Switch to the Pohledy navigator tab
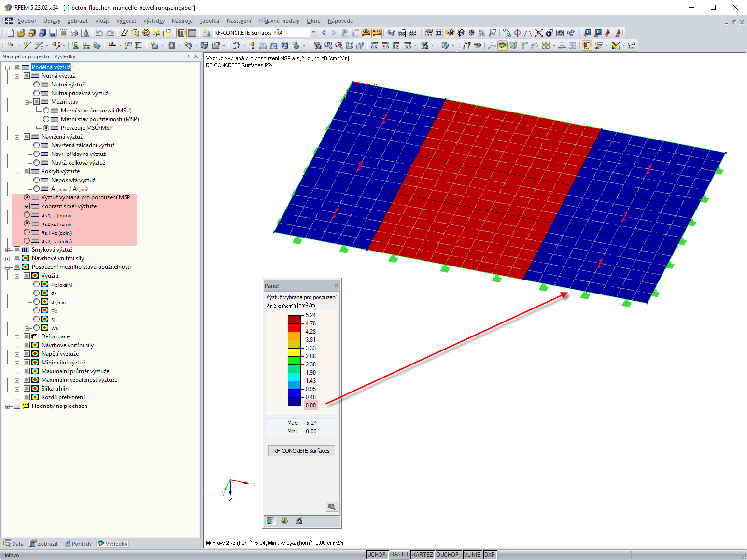Viewport: 747px width, 560px height. (78, 544)
